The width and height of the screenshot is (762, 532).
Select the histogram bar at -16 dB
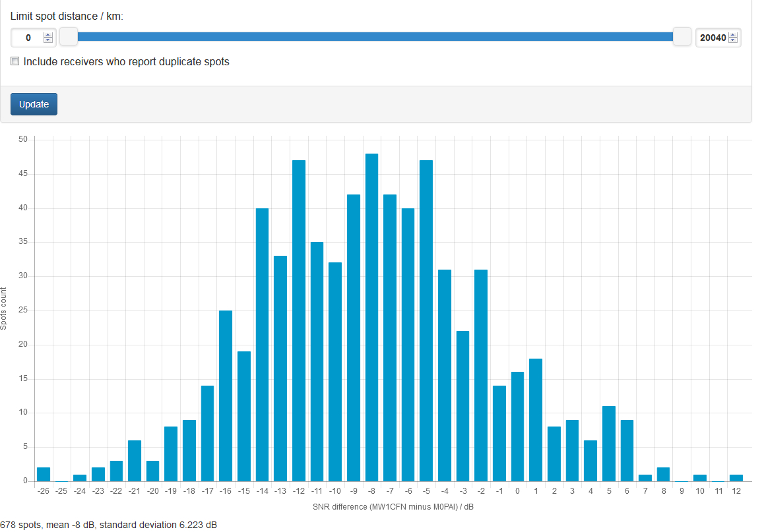[226, 396]
